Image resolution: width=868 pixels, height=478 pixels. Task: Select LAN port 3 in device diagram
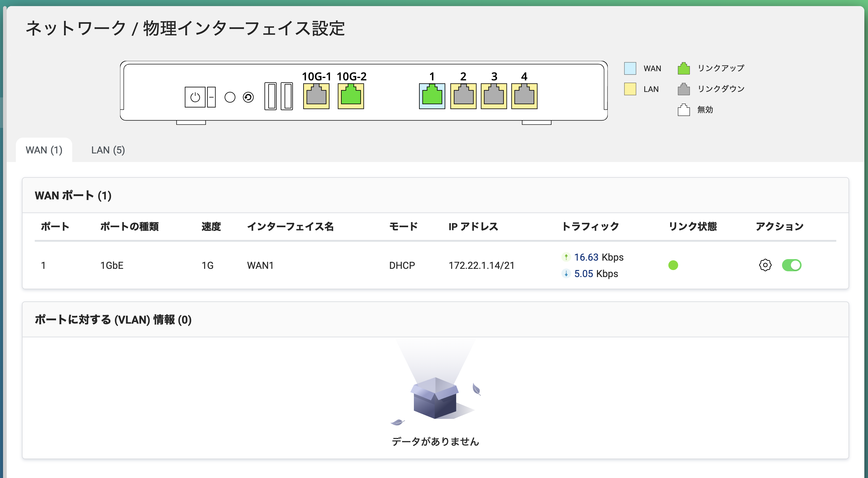494,96
